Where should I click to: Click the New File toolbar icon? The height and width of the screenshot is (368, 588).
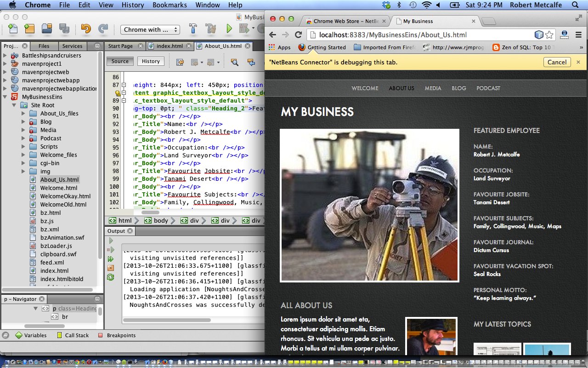13,29
